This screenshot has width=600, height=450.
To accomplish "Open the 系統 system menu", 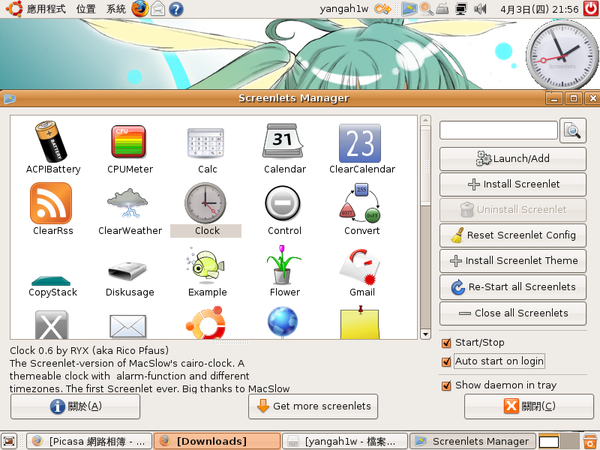I will [x=116, y=9].
